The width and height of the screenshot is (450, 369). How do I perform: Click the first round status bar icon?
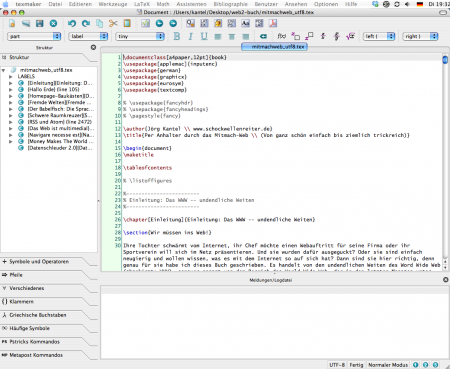pos(416,365)
